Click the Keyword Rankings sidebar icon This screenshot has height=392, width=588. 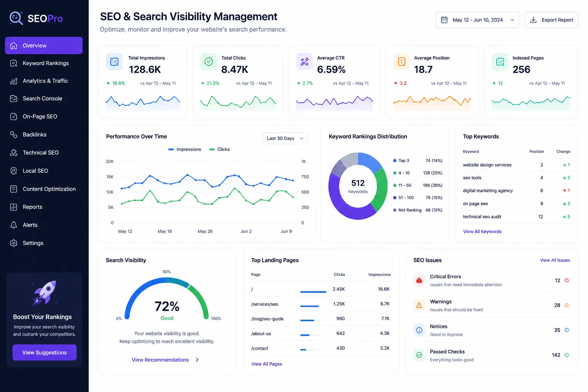click(x=14, y=63)
